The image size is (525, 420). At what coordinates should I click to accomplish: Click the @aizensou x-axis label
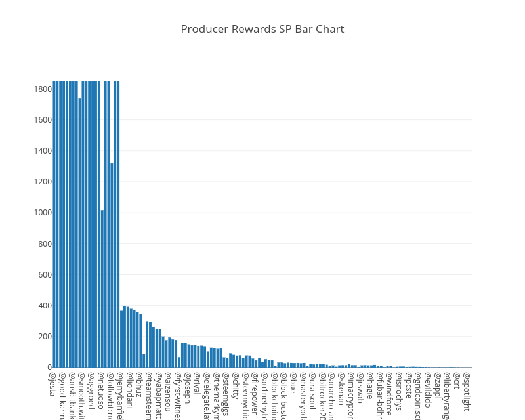click(169, 392)
